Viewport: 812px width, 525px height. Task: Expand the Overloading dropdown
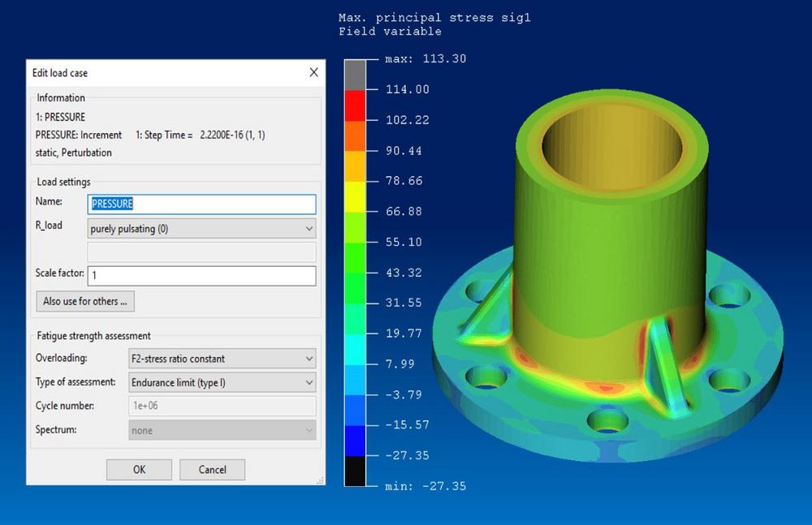tap(222, 359)
